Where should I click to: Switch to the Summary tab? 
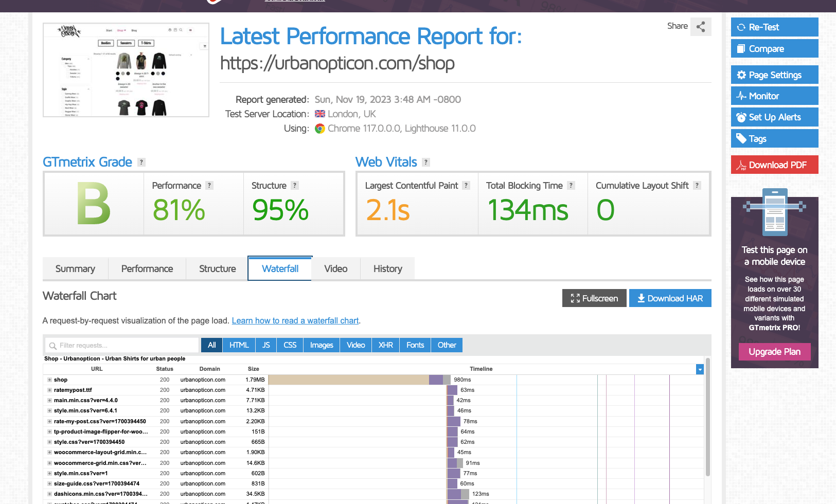tap(75, 269)
